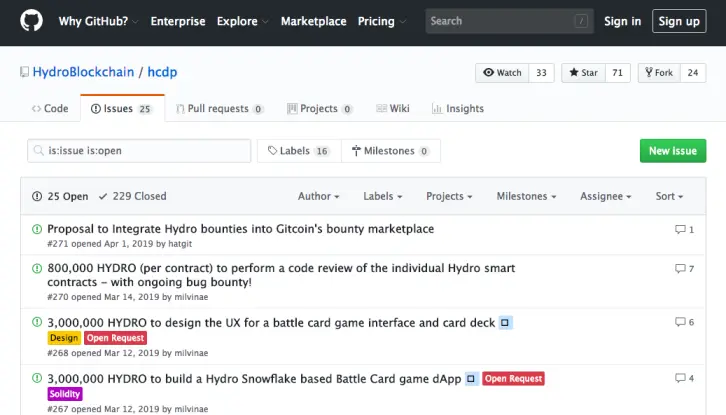The height and width of the screenshot is (415, 726).
Task: Watch the hcdp repository
Action: 502,73
